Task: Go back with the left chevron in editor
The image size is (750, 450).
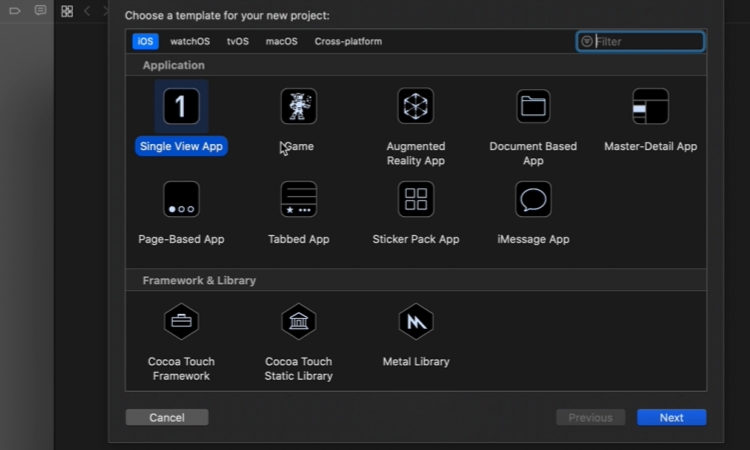Action: point(87,11)
